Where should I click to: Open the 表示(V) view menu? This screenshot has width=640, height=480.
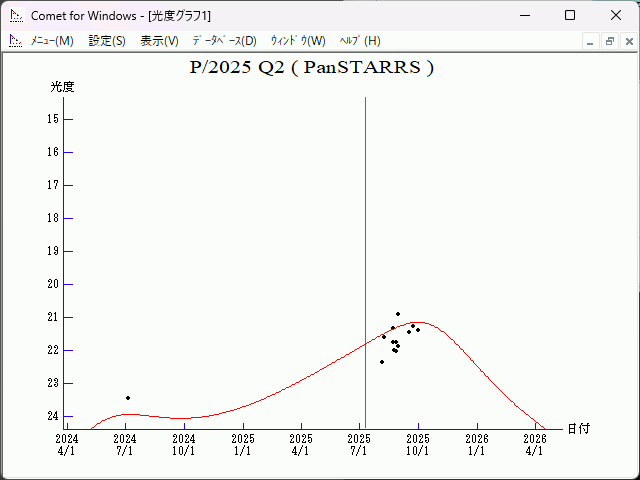click(x=159, y=41)
